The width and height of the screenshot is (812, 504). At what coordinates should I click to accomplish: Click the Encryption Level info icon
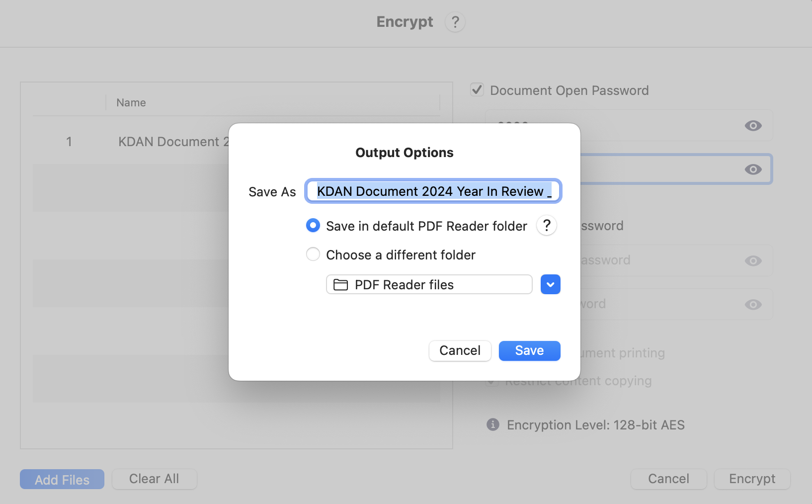tap(492, 424)
